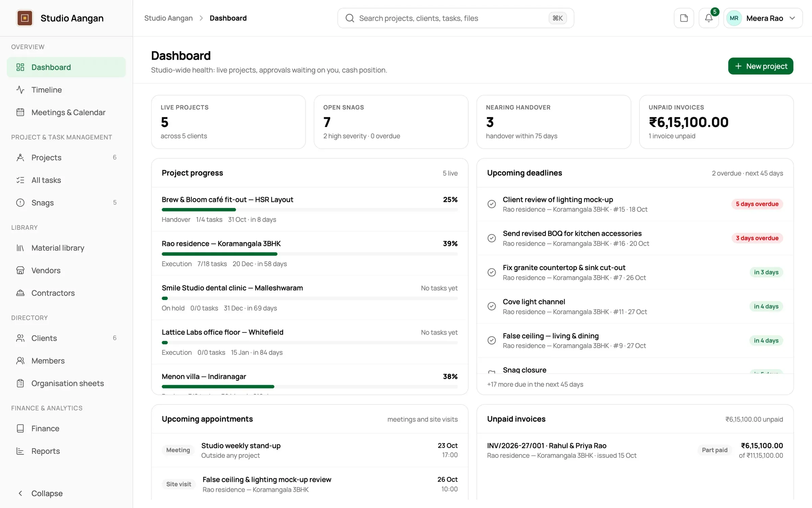Open Smile Studio dental clinic project row

tap(310, 298)
